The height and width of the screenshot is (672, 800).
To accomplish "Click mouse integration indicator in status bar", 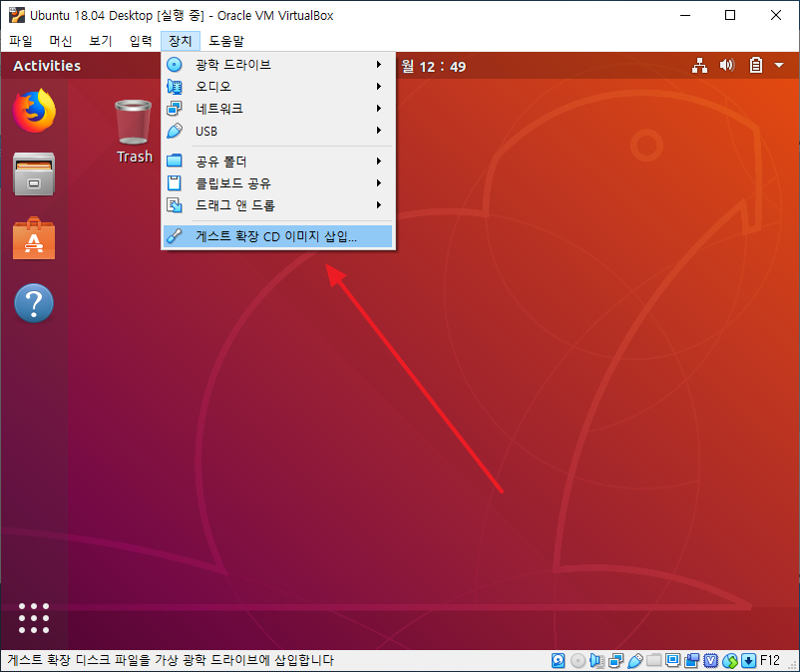I will click(730, 661).
